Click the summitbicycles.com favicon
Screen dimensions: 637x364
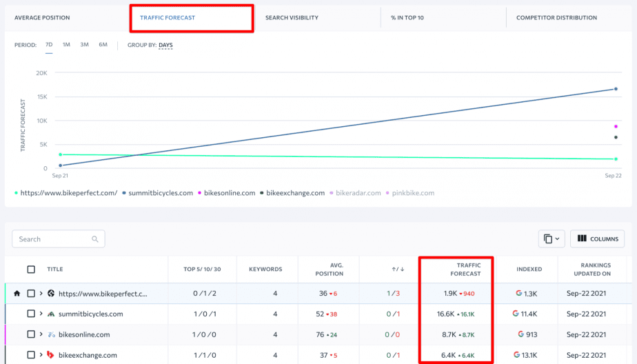tap(51, 314)
